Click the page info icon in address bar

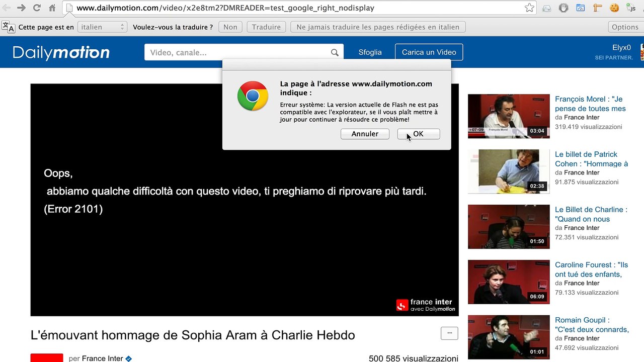click(69, 8)
